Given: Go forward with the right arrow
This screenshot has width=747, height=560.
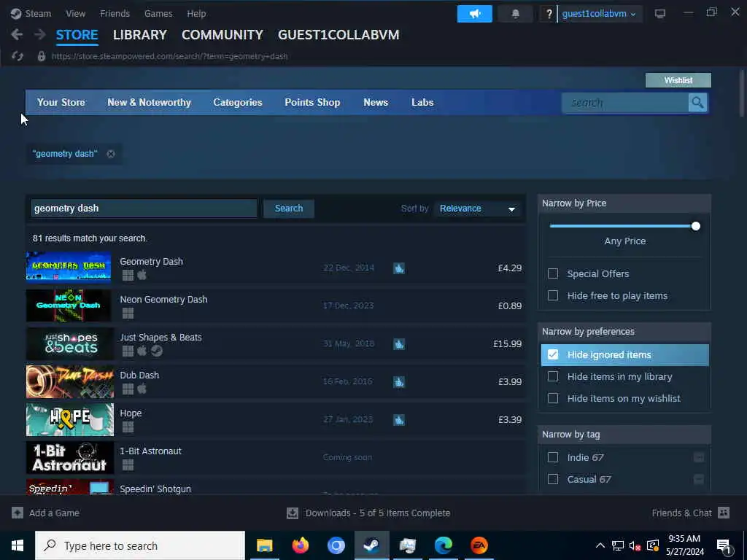Looking at the screenshot, I should [39, 34].
